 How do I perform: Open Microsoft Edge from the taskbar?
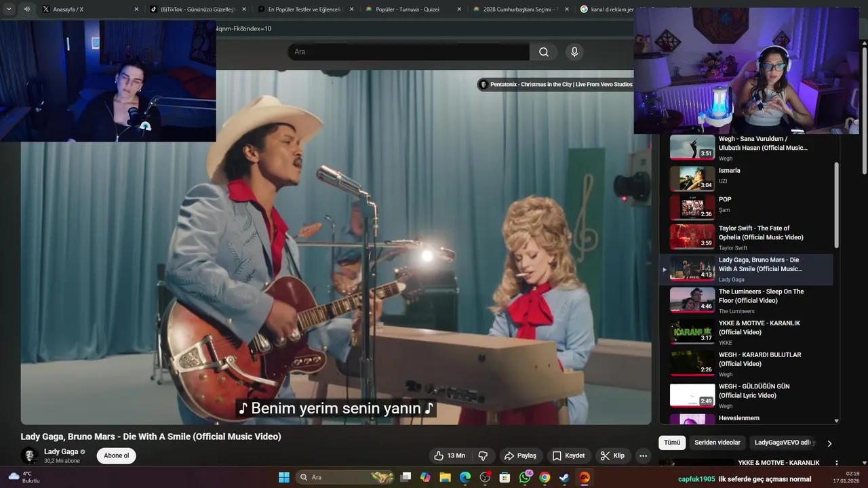(465, 477)
